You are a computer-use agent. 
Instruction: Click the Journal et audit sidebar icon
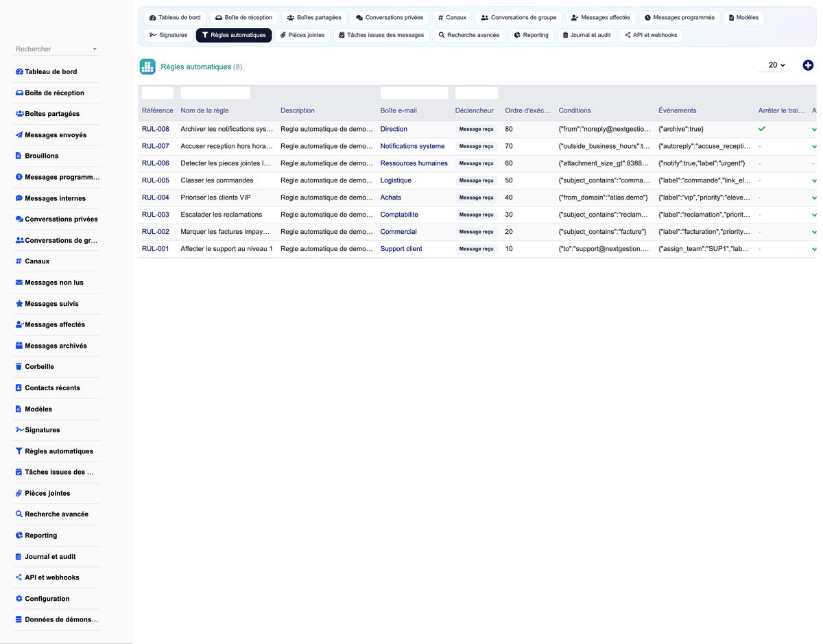tap(19, 556)
